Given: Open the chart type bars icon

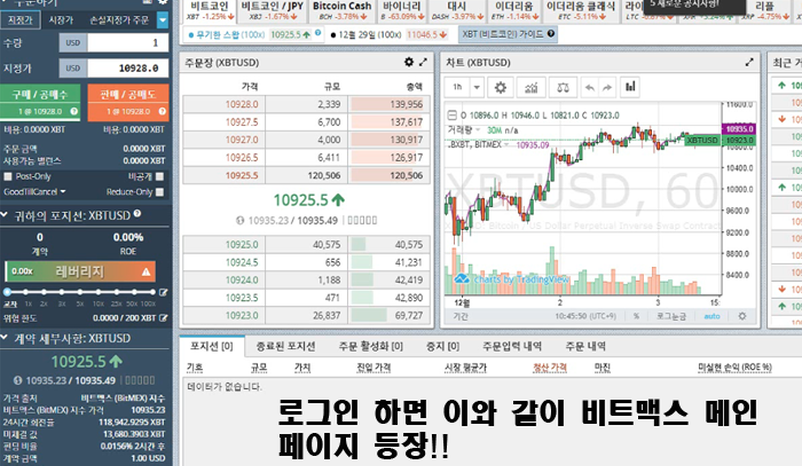Looking at the screenshot, I should pyautogui.click(x=631, y=87).
